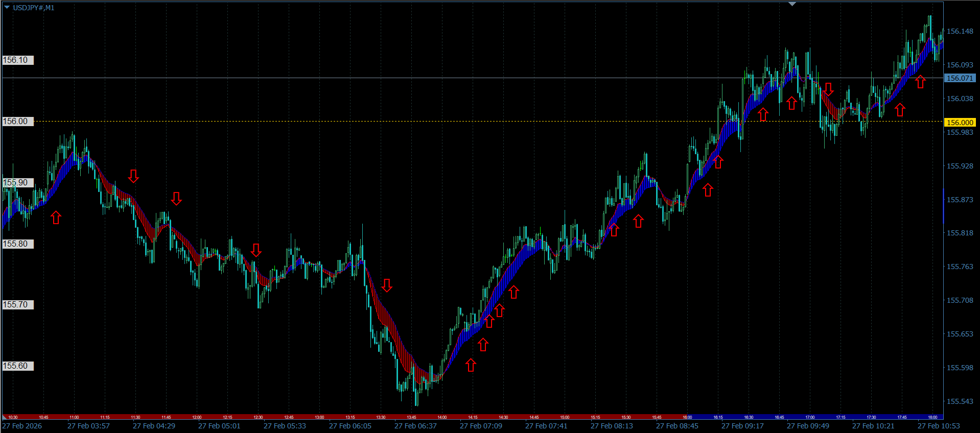This screenshot has width=980, height=433.
Task: Click the 27 Feb 08:13 time label
Action: [x=612, y=426]
